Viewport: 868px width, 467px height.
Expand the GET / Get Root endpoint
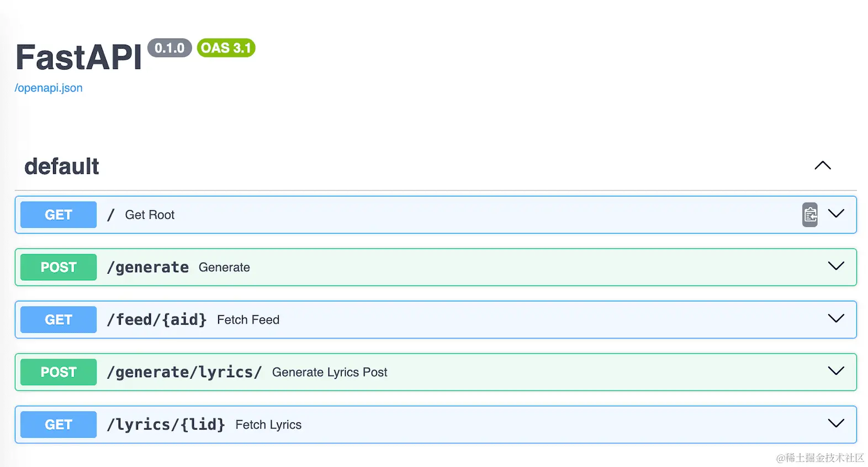pyautogui.click(x=836, y=214)
